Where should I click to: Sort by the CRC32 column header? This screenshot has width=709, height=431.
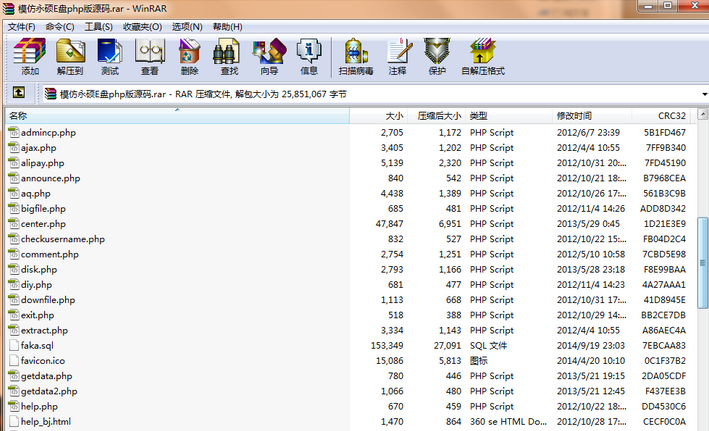(x=661, y=116)
